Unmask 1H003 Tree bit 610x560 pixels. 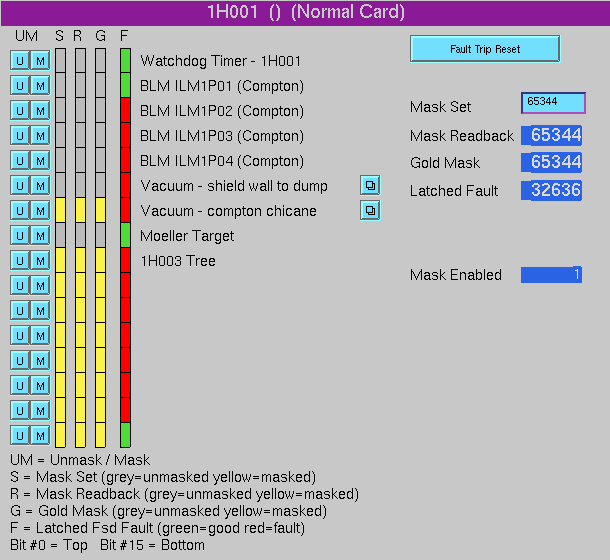click(20, 260)
